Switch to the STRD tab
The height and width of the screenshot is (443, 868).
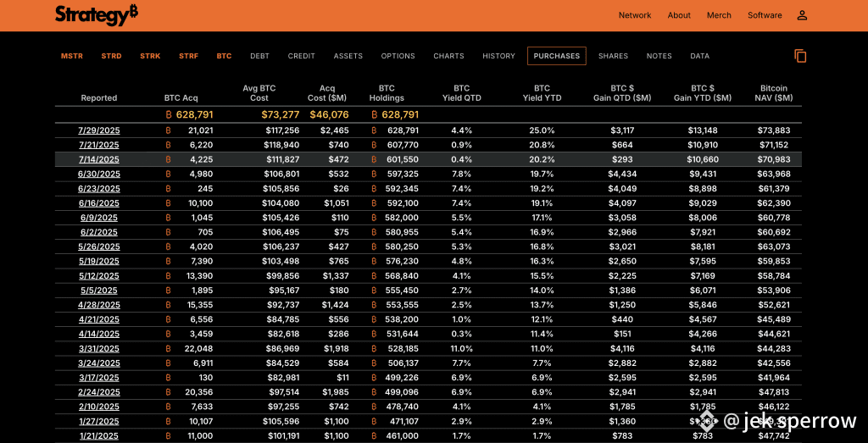[x=111, y=56]
